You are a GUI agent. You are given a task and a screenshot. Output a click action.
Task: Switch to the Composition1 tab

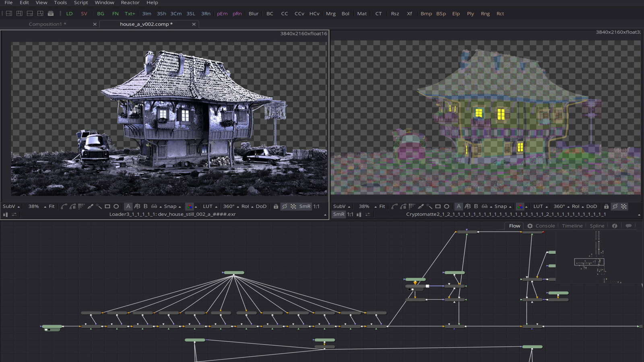(x=47, y=24)
